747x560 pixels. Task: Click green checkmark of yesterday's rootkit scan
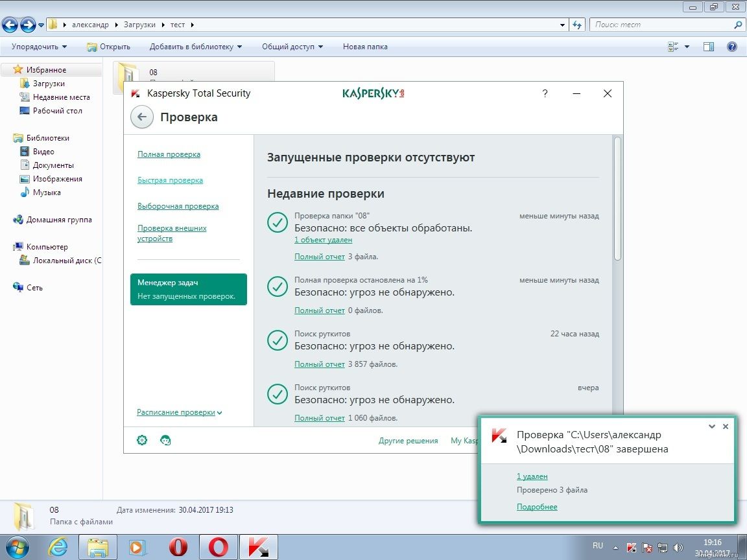(278, 394)
